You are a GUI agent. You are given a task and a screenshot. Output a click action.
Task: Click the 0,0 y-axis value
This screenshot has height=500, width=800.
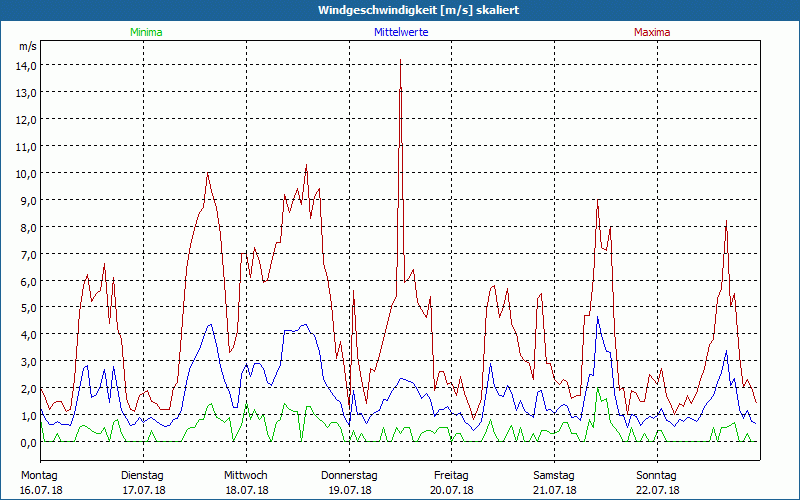click(29, 443)
